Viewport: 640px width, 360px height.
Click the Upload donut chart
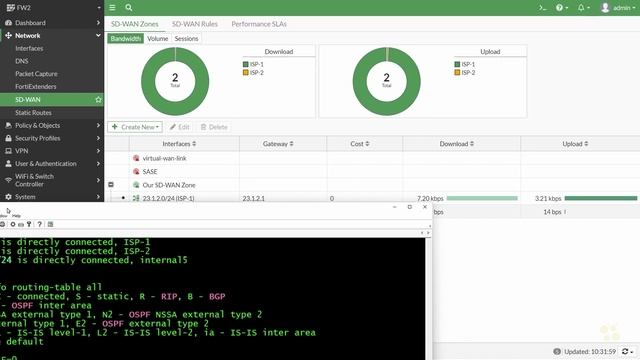(x=386, y=81)
